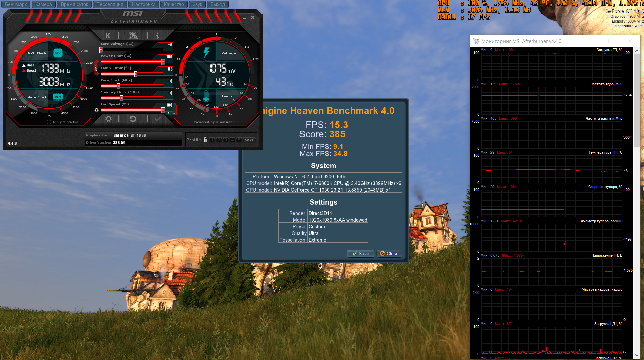Select profile slot 5
Image resolution: width=644 pixels, height=360 pixels.
[239, 140]
